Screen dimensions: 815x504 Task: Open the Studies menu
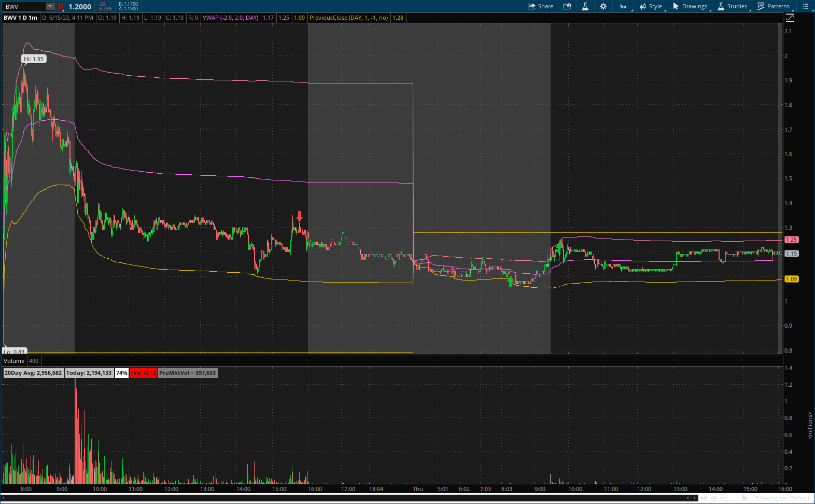tap(733, 6)
